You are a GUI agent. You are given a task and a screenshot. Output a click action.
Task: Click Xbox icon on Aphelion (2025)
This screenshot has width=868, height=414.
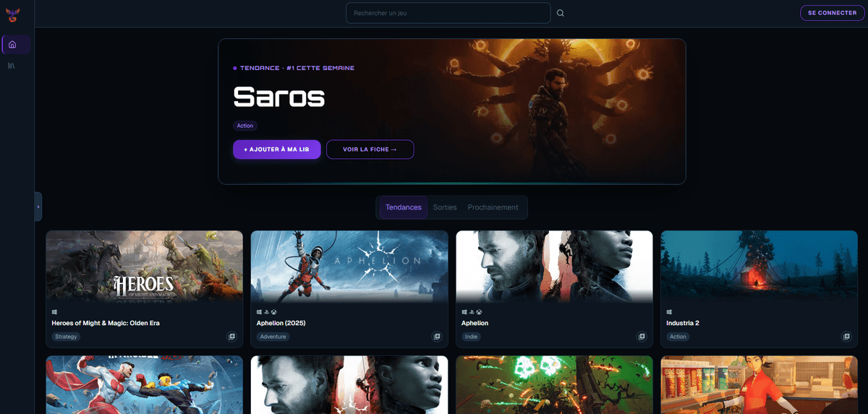tap(273, 312)
